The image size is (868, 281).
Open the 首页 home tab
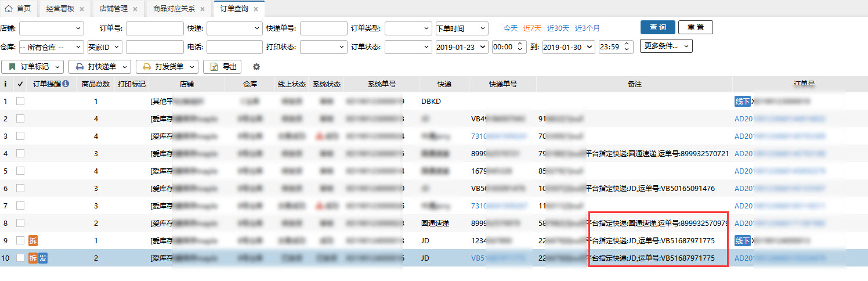[19, 9]
